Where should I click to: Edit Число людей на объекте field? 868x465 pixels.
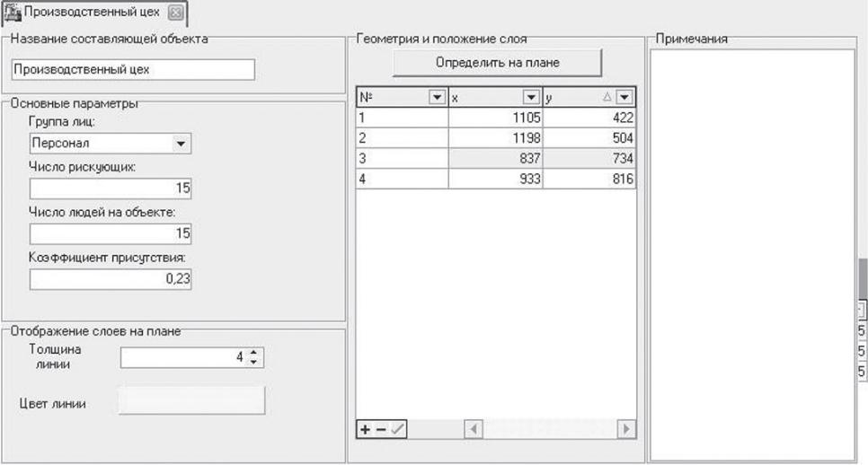111,234
